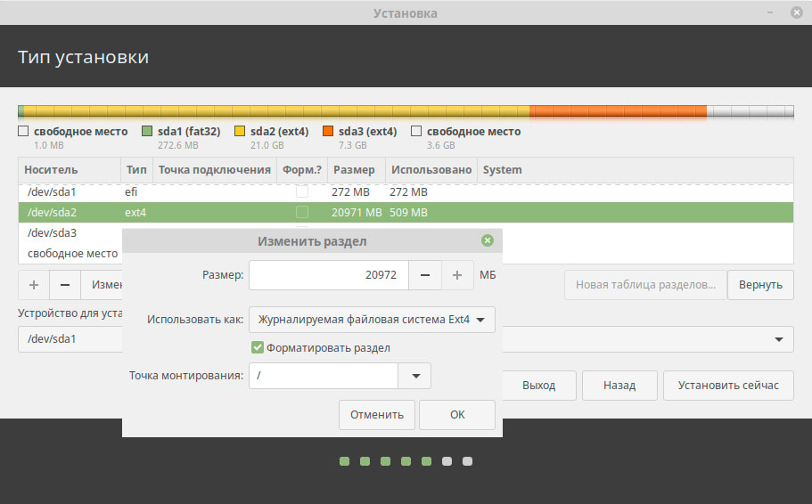Close the Изменить раздел dialog
The width and height of the screenshot is (812, 504).
pyautogui.click(x=488, y=240)
